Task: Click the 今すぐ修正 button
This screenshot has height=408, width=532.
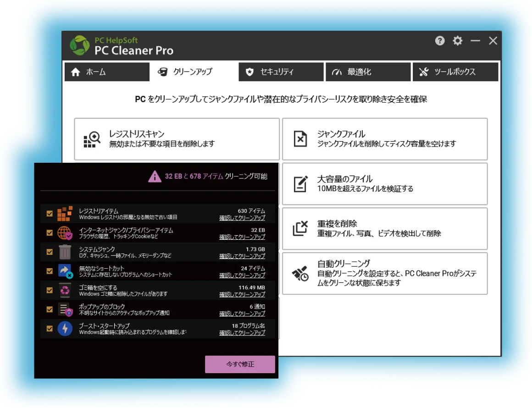Action: [x=240, y=364]
